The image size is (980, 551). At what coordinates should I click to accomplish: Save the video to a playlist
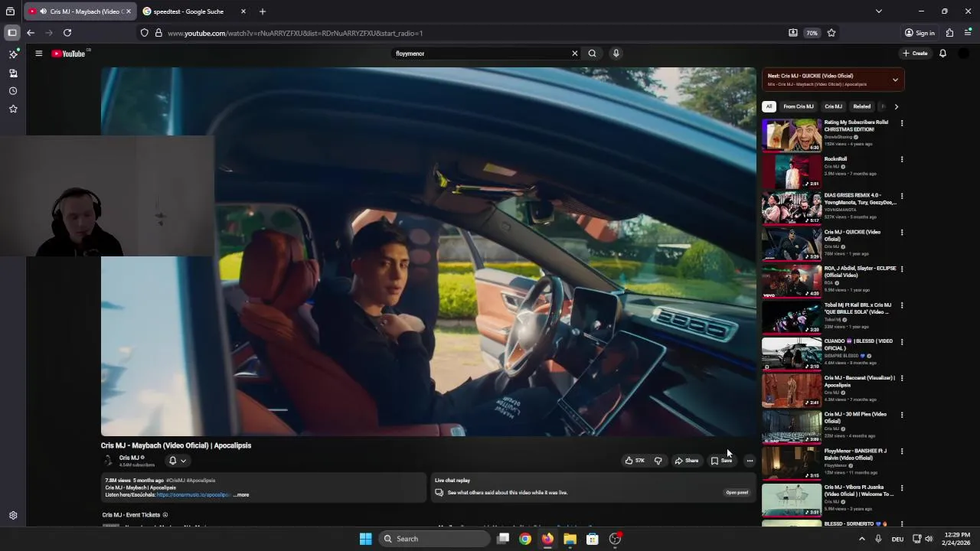pyautogui.click(x=721, y=461)
